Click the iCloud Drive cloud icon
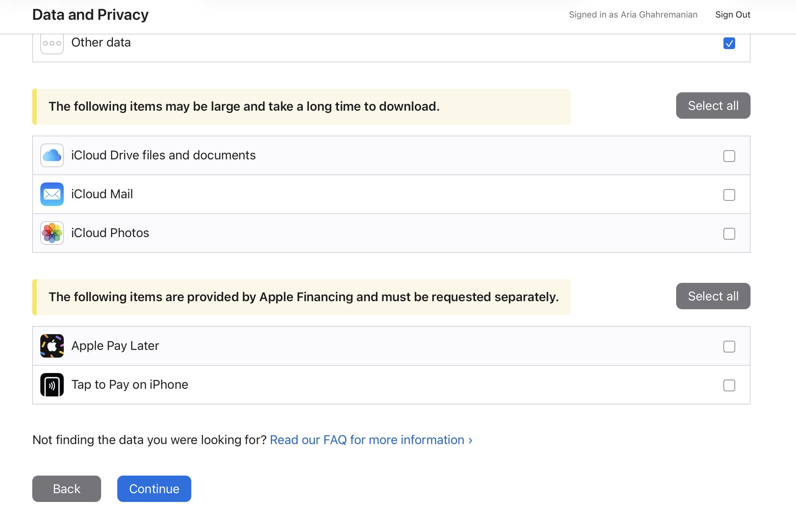Screen dimensions: 796x532 52,155
